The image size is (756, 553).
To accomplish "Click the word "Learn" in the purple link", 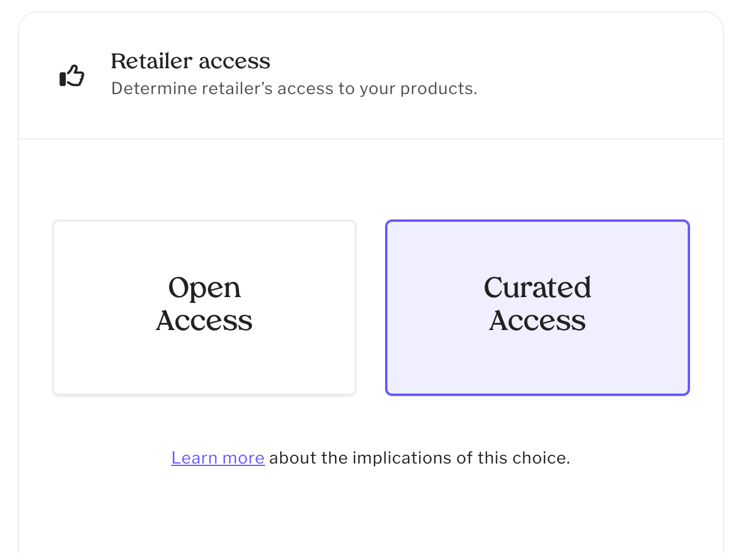I will click(x=194, y=458).
